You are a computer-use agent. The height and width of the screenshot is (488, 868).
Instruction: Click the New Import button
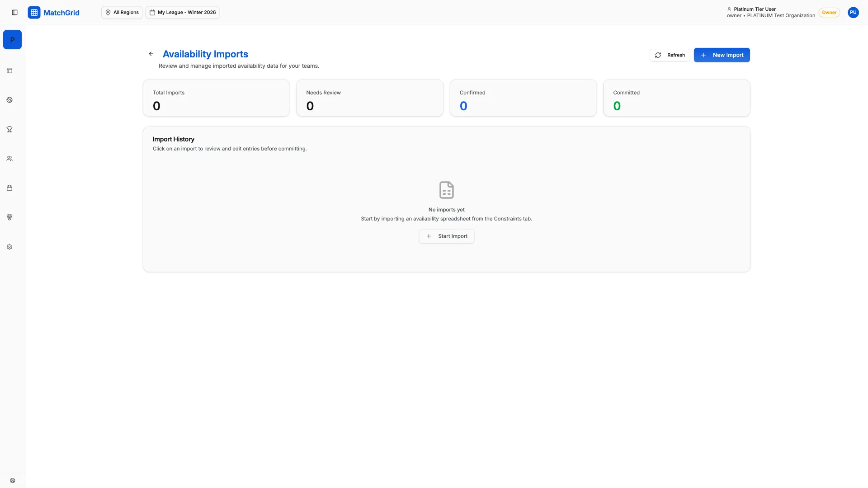pyautogui.click(x=722, y=55)
